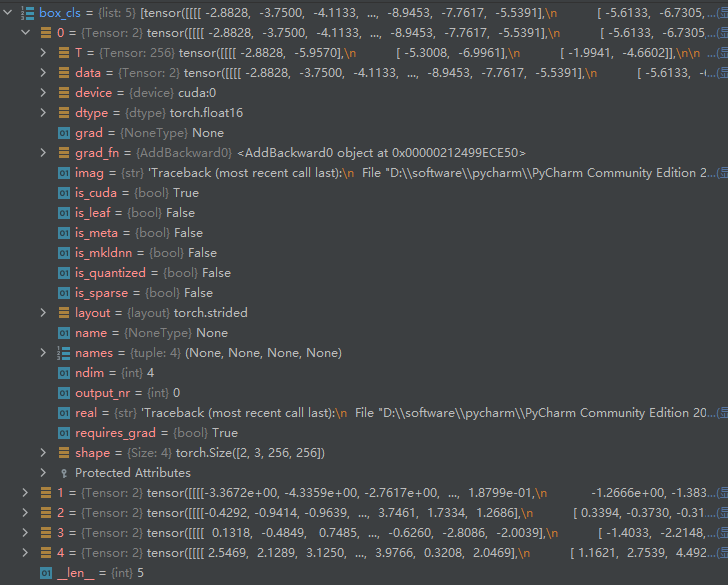Select the cuda:0 device value
Screen dimensions: 728x585
(197, 93)
